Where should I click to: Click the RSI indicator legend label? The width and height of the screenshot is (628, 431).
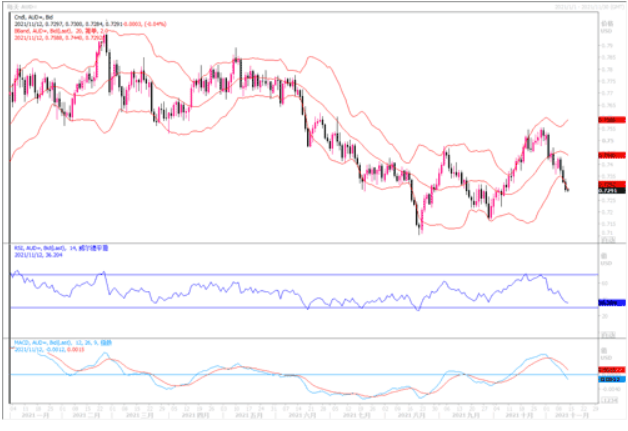tap(62, 245)
